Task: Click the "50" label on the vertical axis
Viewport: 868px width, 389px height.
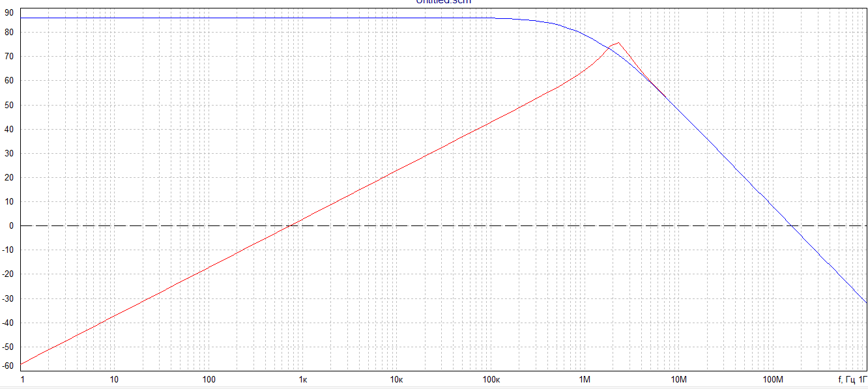Action: (x=8, y=105)
